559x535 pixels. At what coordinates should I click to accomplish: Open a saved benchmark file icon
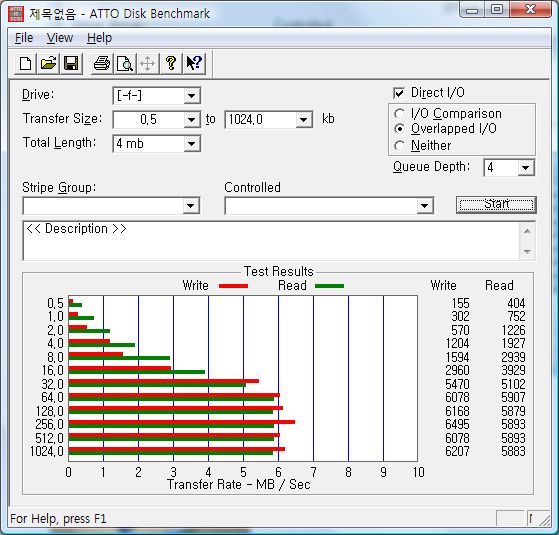tap(48, 64)
